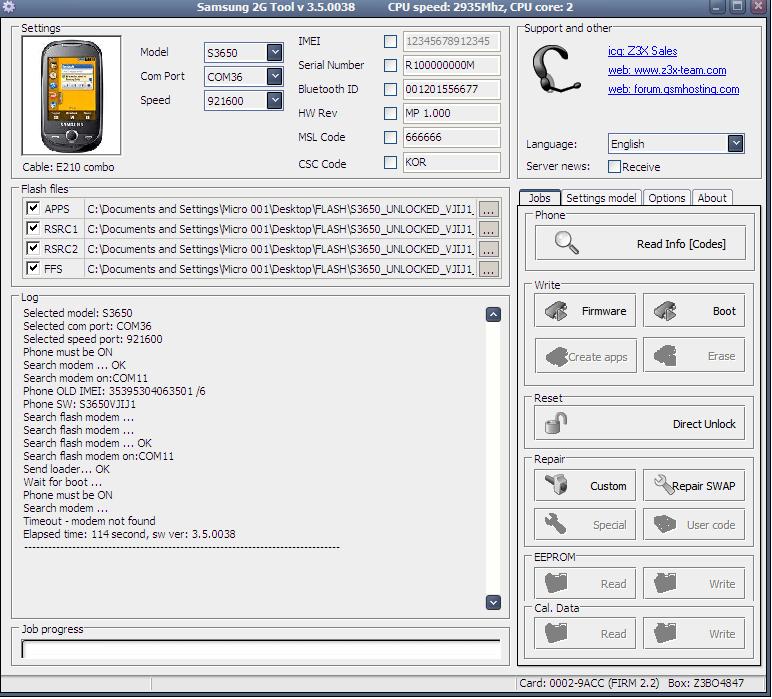Enable the Bluetooth ID checkbox
The image size is (772, 699).
point(390,90)
